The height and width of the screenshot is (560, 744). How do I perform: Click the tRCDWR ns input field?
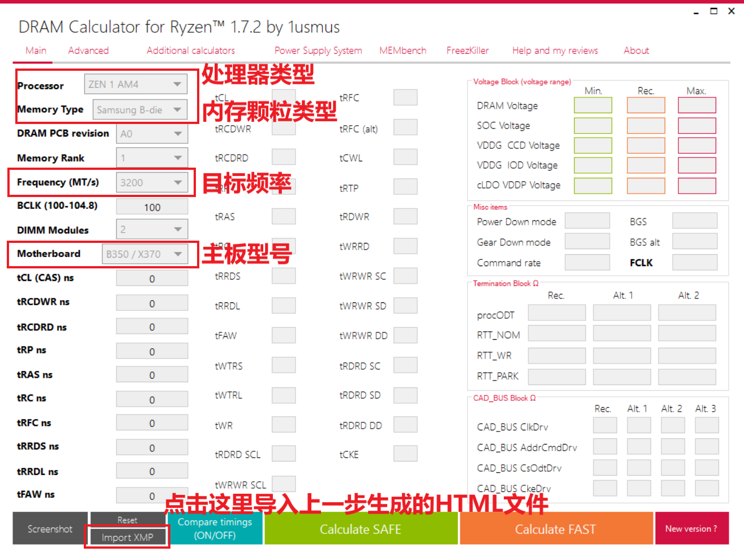(x=152, y=303)
